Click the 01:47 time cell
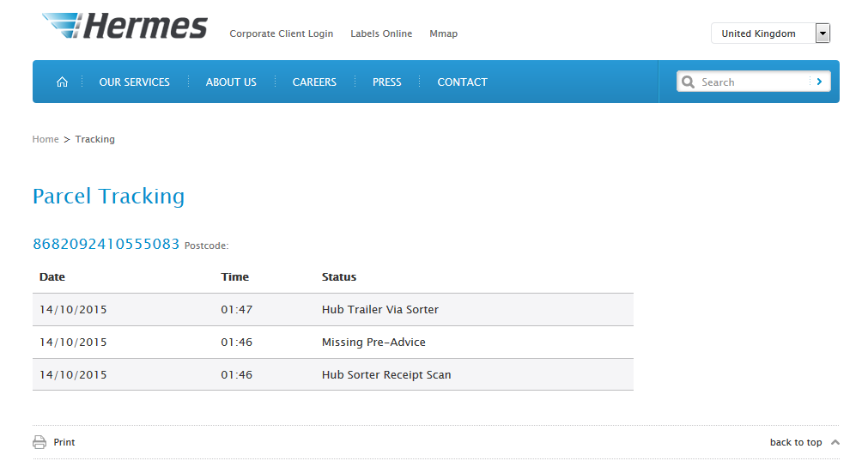The height and width of the screenshot is (461, 868). point(236,309)
